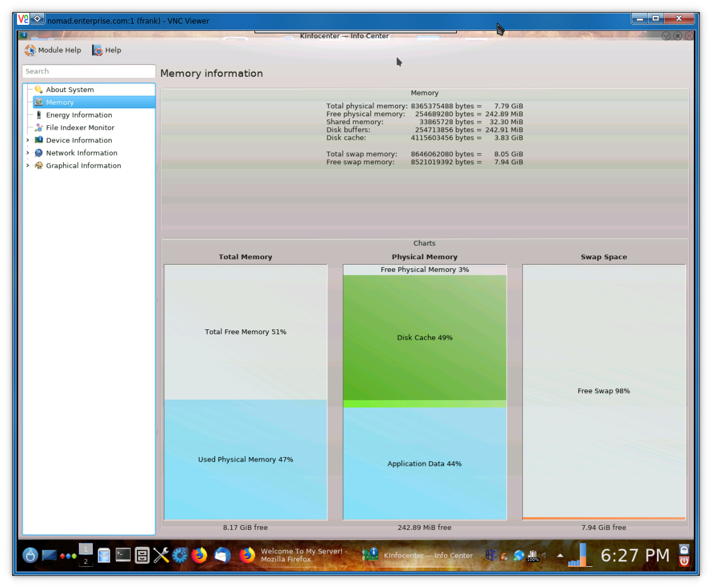Open system settings wrench-and-screwdriver icon
This screenshot has width=712, height=588.
[x=161, y=555]
